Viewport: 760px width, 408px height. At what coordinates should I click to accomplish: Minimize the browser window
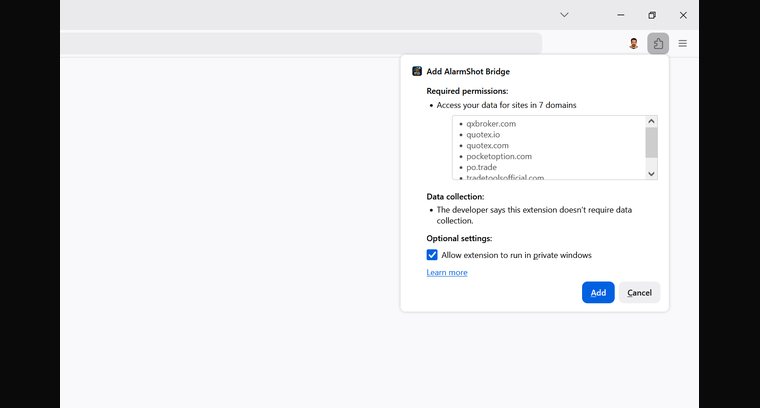[620, 15]
